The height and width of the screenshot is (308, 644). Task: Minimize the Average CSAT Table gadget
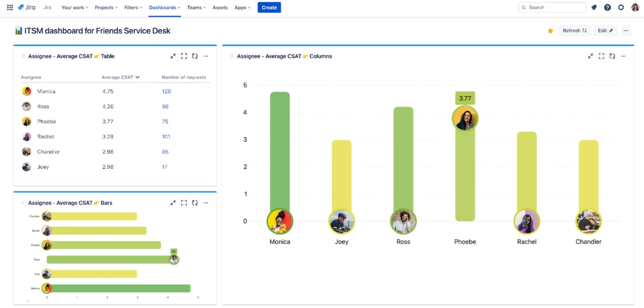[x=173, y=56]
